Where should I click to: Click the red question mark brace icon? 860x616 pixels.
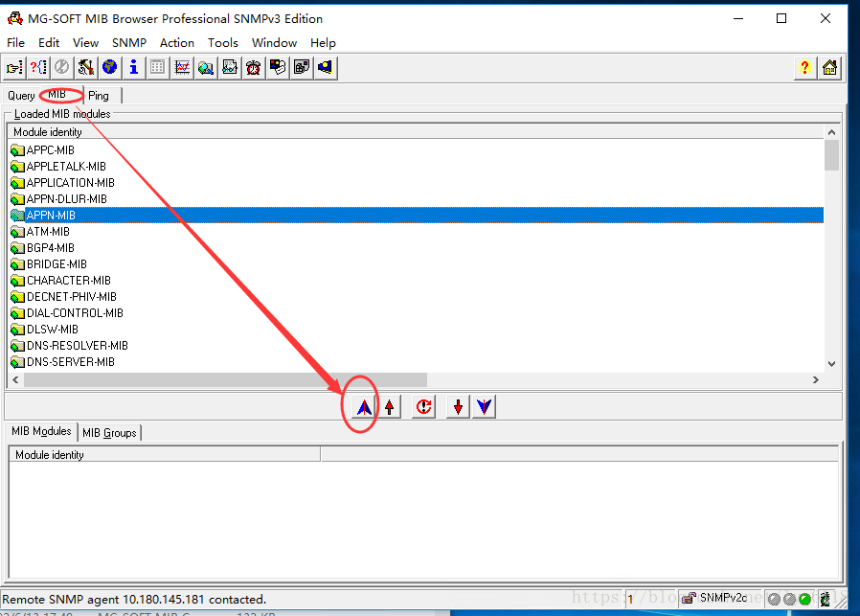[x=38, y=67]
